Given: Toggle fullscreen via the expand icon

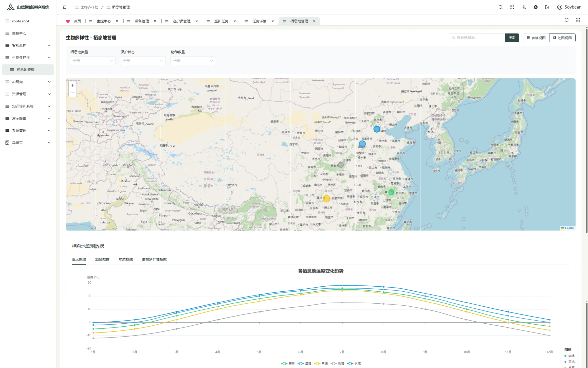Looking at the screenshot, I should [512, 7].
